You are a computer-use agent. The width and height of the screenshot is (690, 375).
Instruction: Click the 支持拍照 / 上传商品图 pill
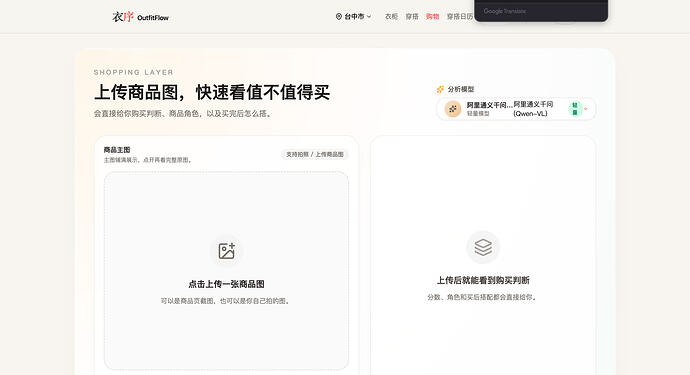(x=315, y=154)
